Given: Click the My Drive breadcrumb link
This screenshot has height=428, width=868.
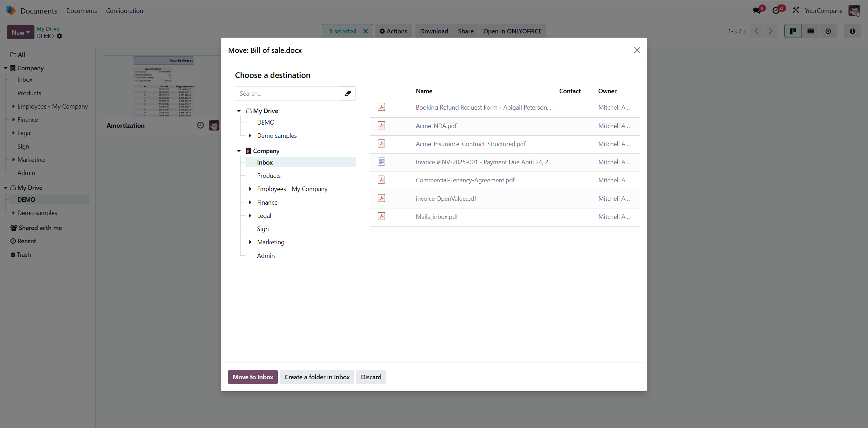Looking at the screenshot, I should (48, 29).
